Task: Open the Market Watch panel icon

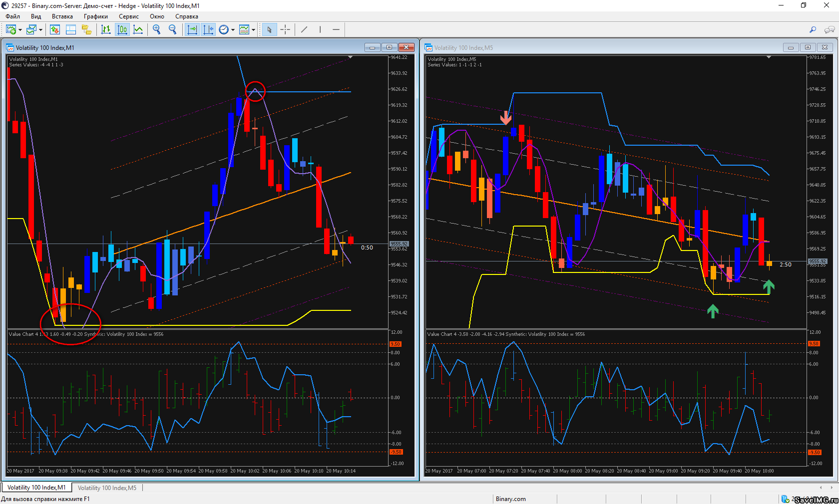Action: [x=55, y=30]
